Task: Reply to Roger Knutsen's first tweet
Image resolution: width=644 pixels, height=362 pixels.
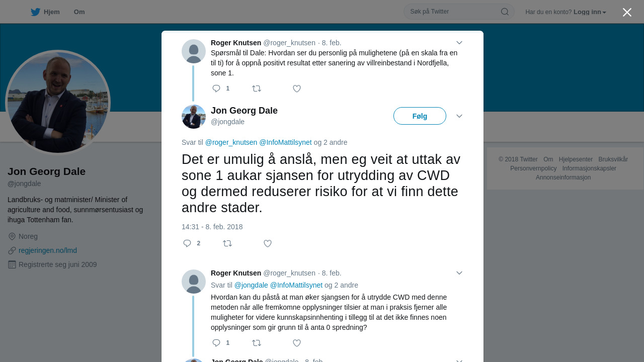Action: click(216, 88)
